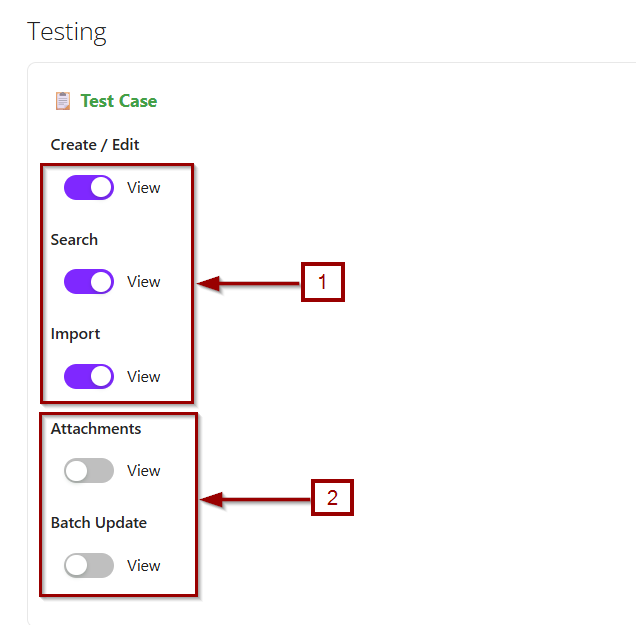Select the Attachments section heading
The width and height of the screenshot is (636, 625).
pyautogui.click(x=96, y=429)
